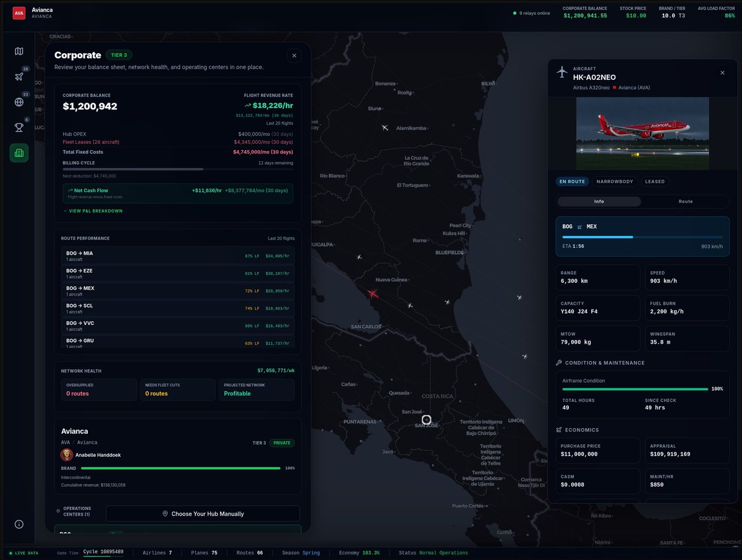Screen dimensions: 742x560
Task: Click Choose Your Hub Manually button
Action: coord(203,514)
